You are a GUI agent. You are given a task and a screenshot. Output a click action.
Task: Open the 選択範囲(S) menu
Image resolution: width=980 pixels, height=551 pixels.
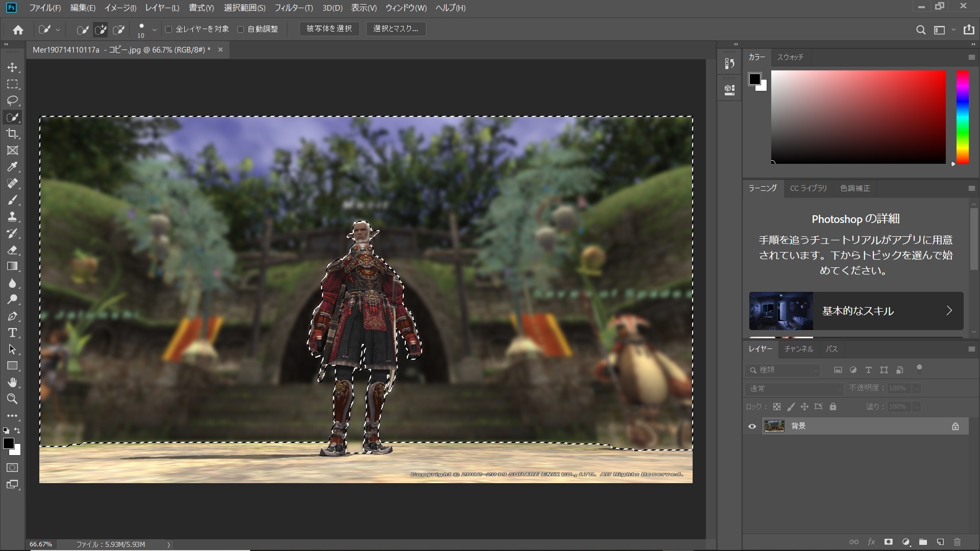(244, 8)
